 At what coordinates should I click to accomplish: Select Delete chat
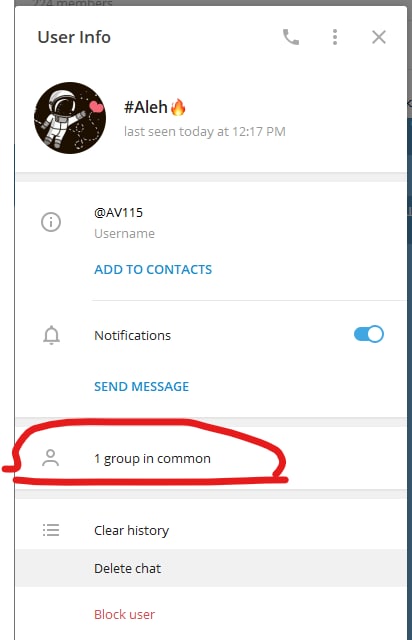(211, 568)
